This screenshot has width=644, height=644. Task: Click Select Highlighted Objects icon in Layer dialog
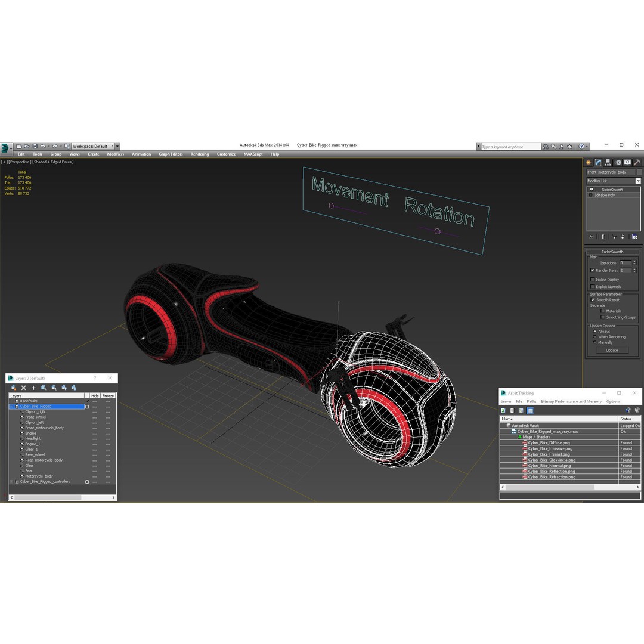(44, 388)
